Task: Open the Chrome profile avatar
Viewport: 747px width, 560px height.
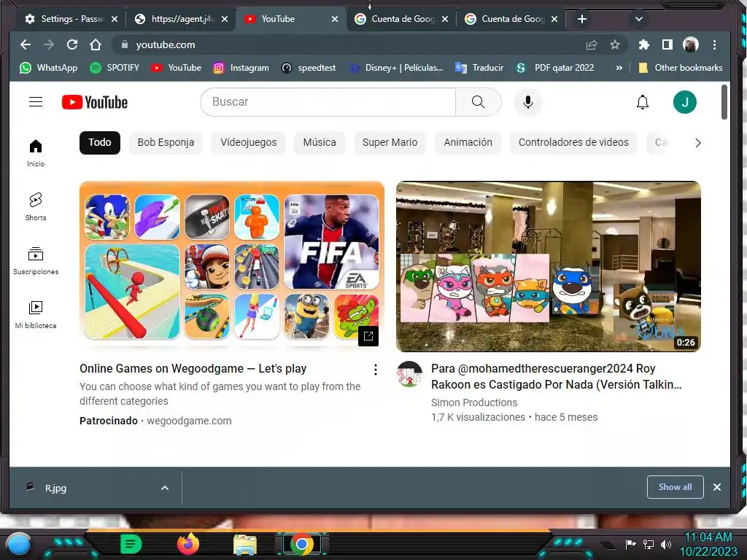Action: (690, 44)
